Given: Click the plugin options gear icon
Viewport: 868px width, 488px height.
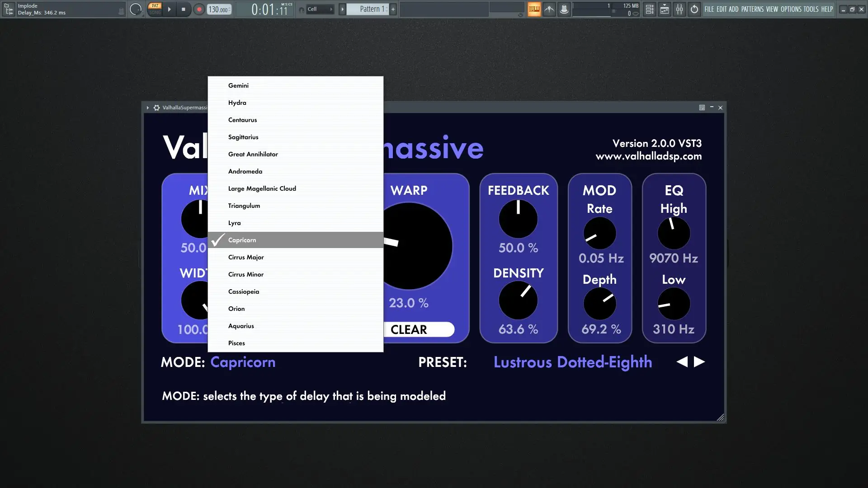Looking at the screenshot, I should [156, 108].
